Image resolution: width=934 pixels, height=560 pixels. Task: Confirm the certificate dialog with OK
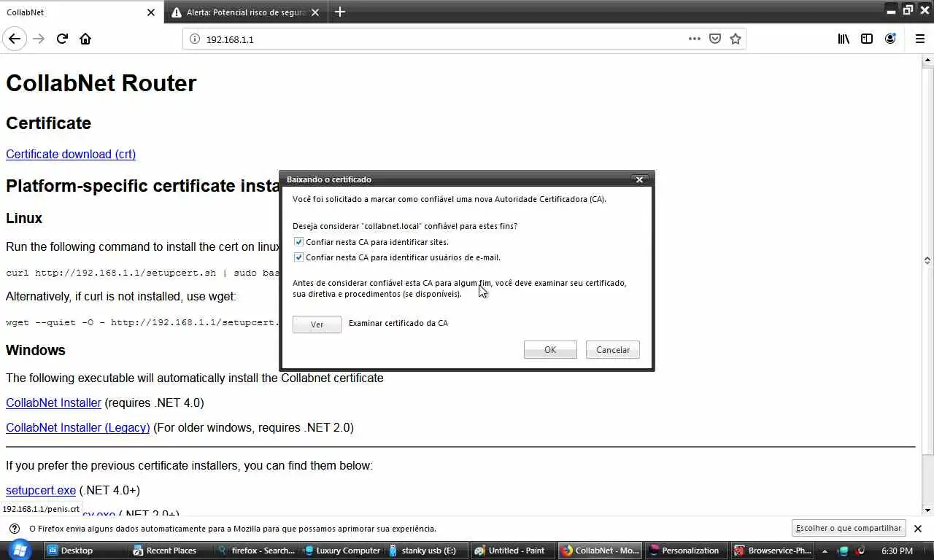point(550,350)
